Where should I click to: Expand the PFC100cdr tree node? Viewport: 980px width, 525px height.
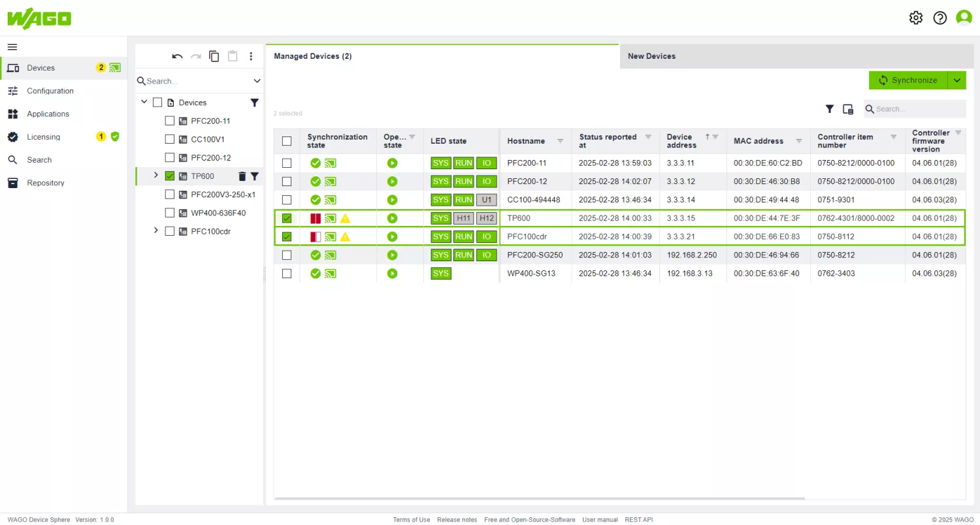pyautogui.click(x=155, y=231)
